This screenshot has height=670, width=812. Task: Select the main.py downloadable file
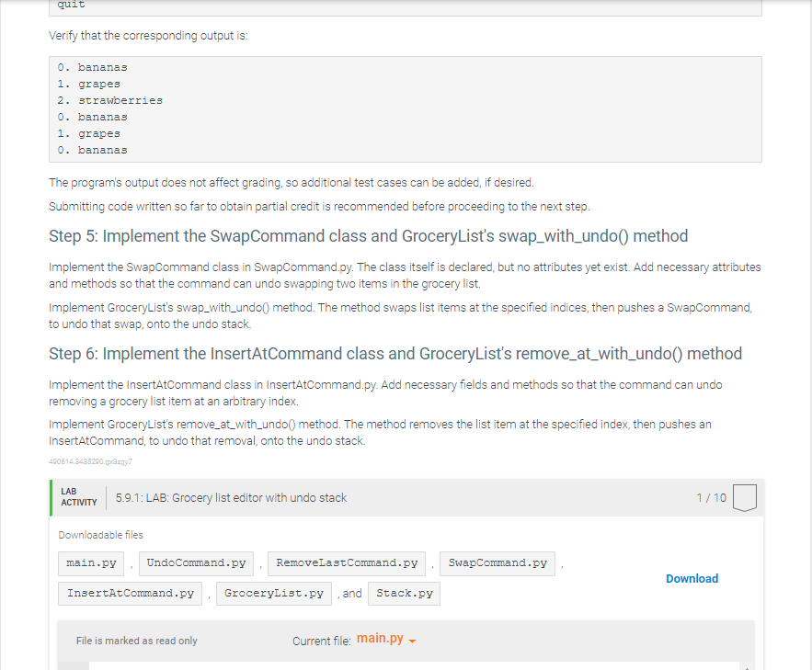tap(90, 563)
